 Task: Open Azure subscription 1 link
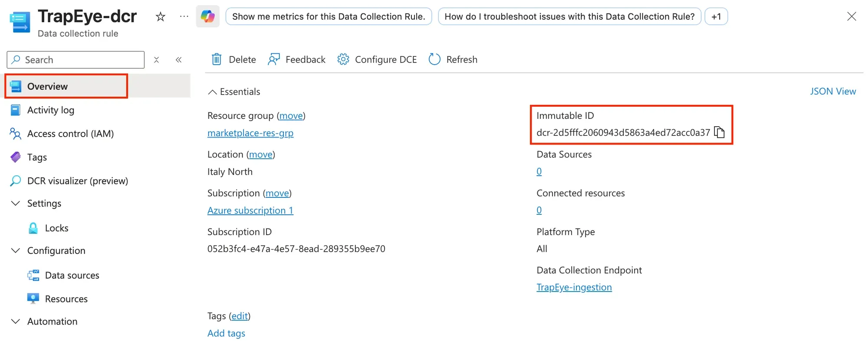click(250, 210)
